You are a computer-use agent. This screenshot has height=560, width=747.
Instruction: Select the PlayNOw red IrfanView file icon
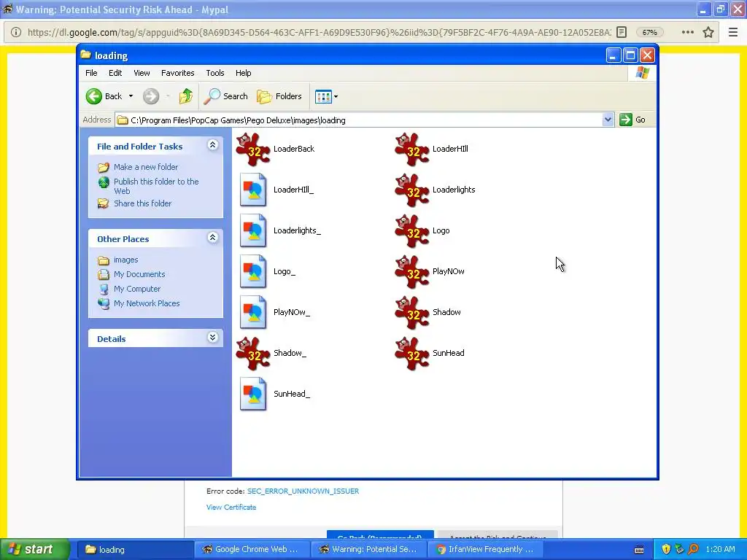[x=412, y=272]
